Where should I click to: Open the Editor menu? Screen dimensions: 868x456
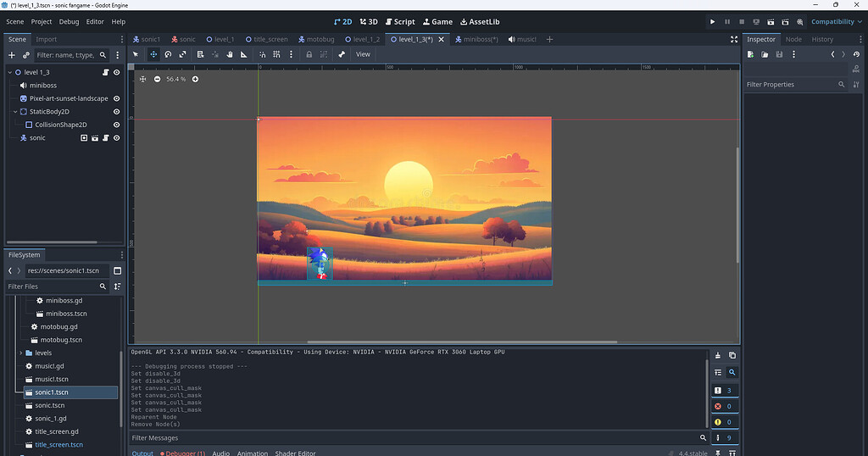95,21
